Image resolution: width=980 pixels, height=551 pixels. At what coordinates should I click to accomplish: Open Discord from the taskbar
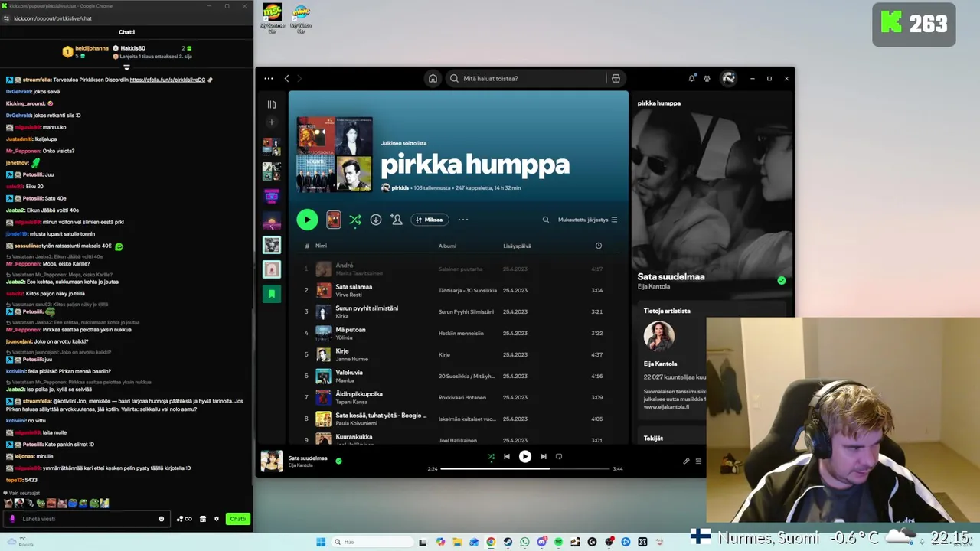click(x=542, y=542)
